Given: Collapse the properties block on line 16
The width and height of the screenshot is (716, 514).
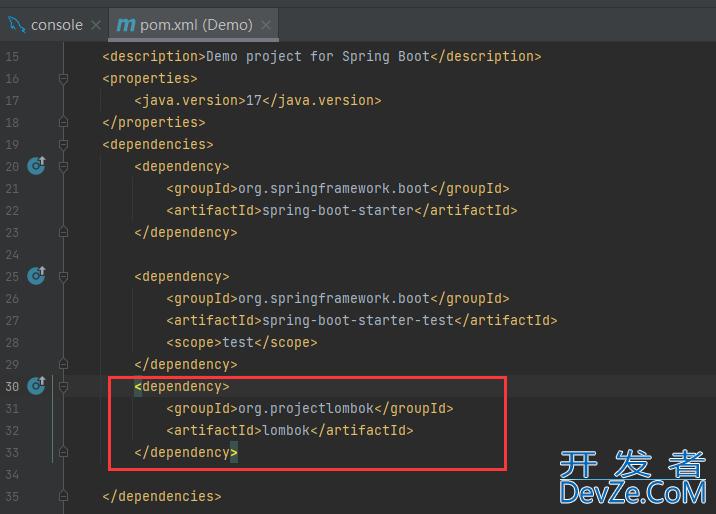Looking at the screenshot, I should 63,79.
